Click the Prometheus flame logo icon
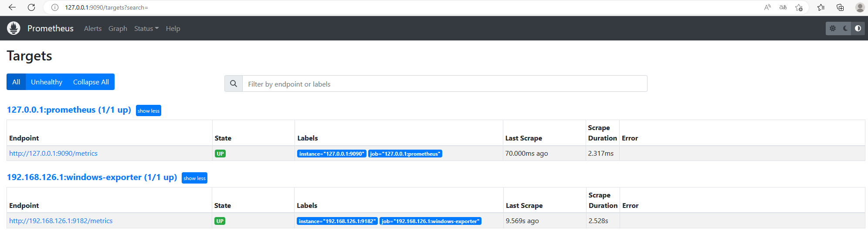The height and width of the screenshot is (234, 868). point(14,28)
